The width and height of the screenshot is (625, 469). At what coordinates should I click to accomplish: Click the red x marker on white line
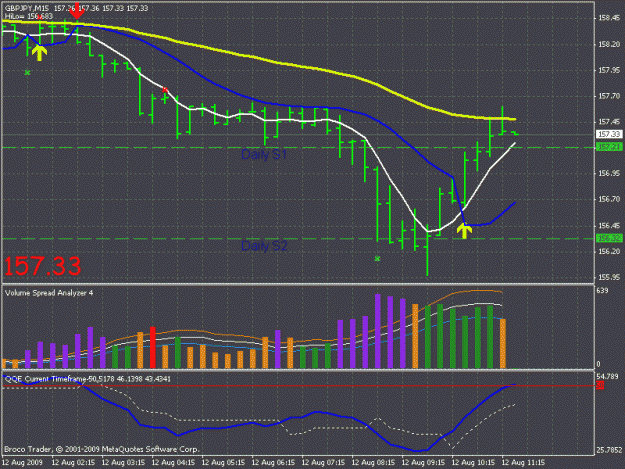pos(165,90)
